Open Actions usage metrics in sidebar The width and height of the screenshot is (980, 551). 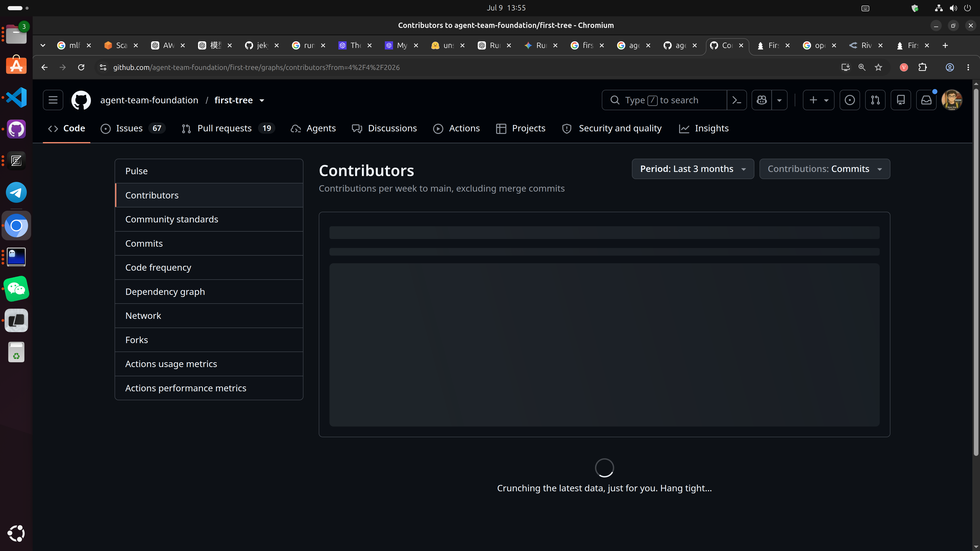[209, 364]
